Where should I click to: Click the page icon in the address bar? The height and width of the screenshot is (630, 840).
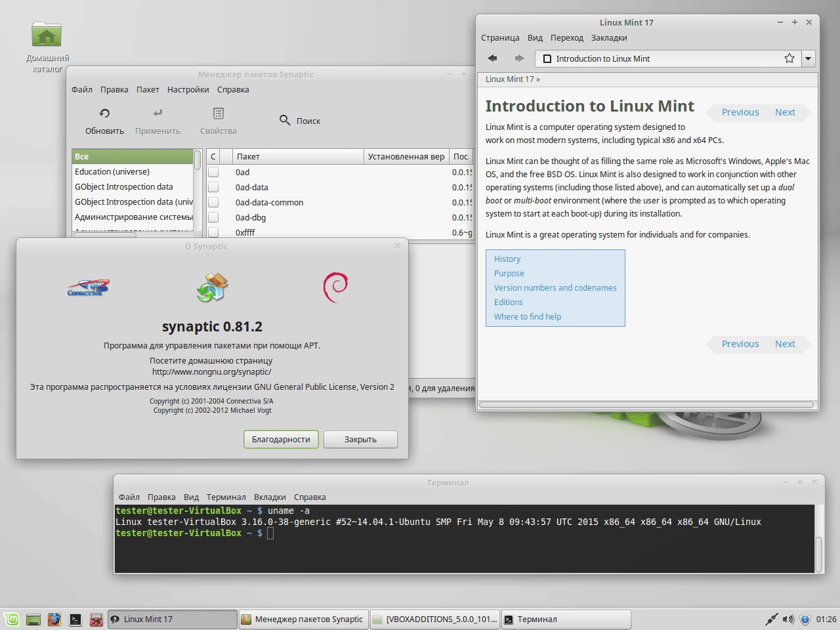tap(547, 58)
